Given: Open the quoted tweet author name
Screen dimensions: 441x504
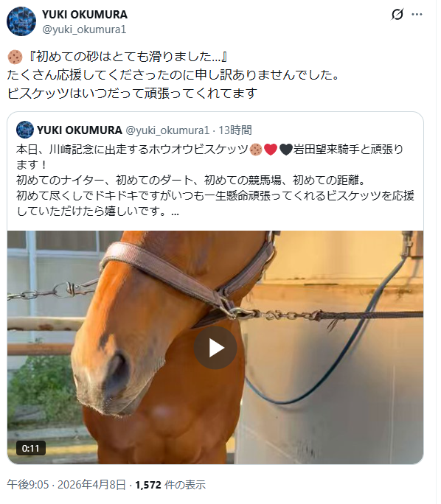Looking at the screenshot, I should [x=80, y=130].
